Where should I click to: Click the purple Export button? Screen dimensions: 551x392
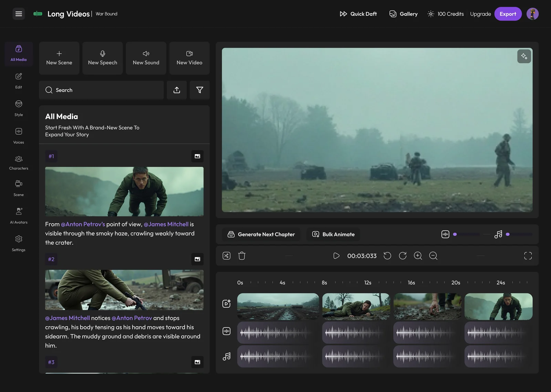click(508, 14)
